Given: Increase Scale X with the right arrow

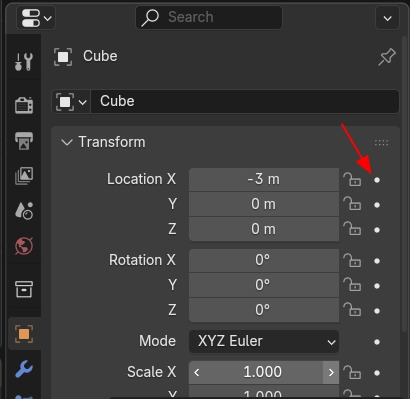Looking at the screenshot, I should 331,372.
